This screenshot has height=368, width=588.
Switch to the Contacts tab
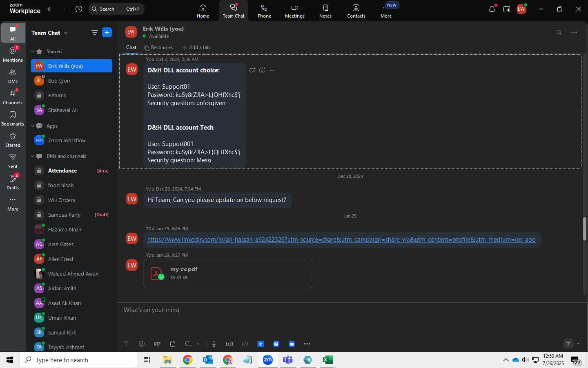(x=356, y=11)
